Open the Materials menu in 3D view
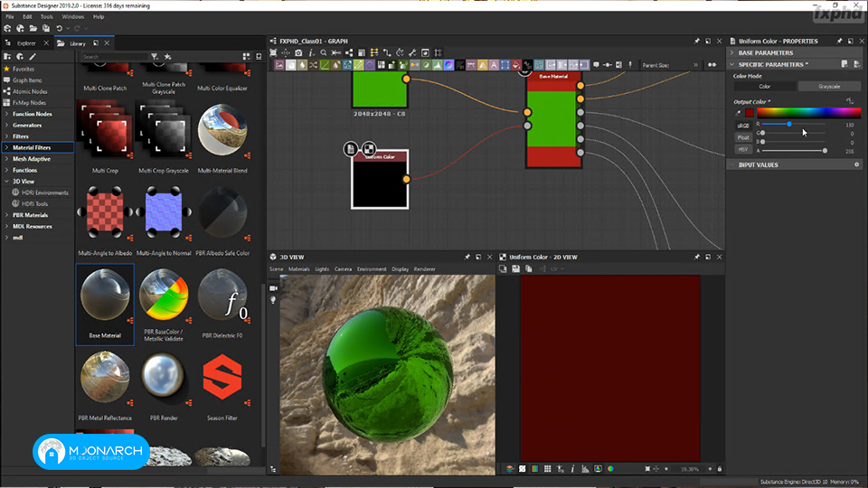 [x=299, y=269]
